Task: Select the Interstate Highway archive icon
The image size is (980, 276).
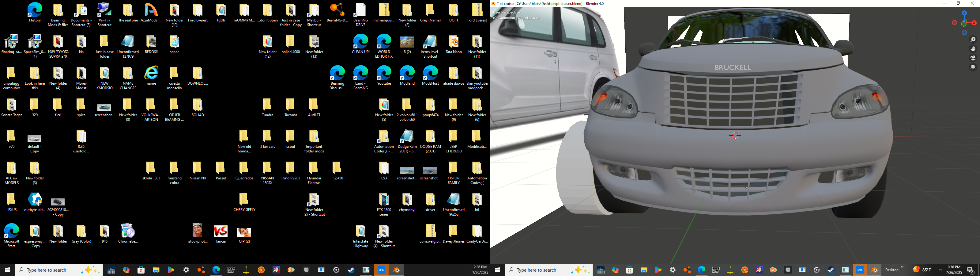Action: pyautogui.click(x=360, y=236)
